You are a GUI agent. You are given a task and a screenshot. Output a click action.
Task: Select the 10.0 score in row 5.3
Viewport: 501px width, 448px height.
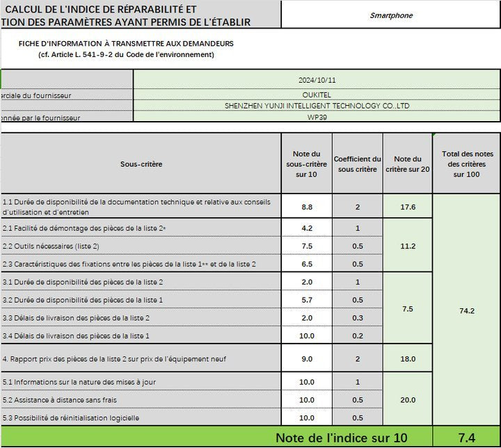(306, 417)
